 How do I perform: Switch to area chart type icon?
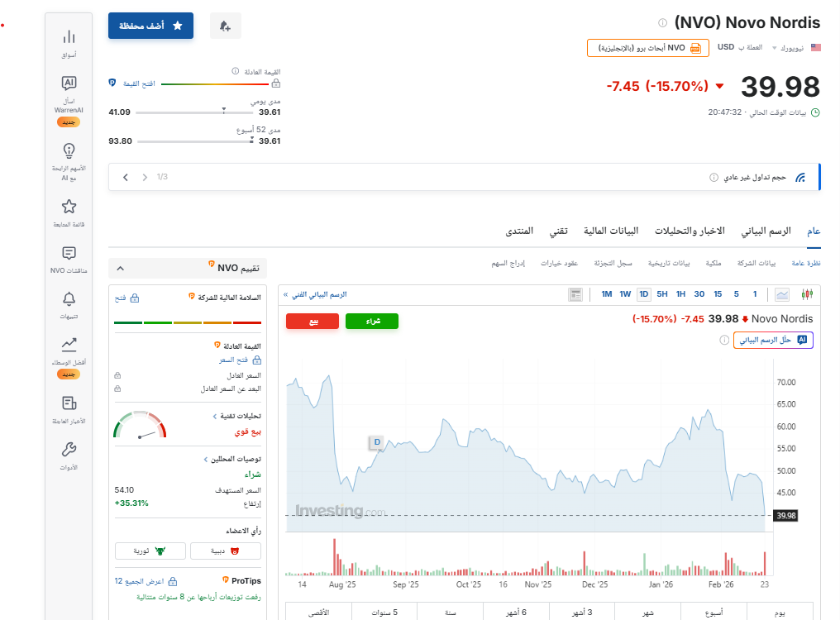[782, 294]
